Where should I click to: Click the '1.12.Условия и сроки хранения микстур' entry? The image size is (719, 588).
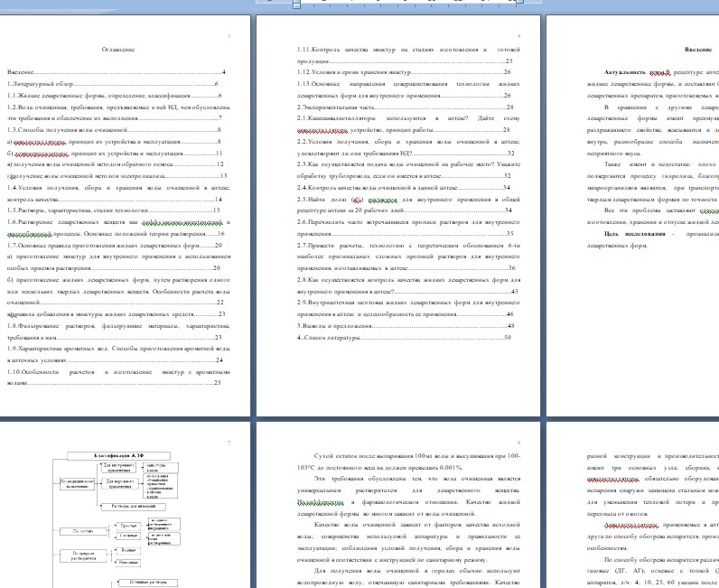click(404, 72)
